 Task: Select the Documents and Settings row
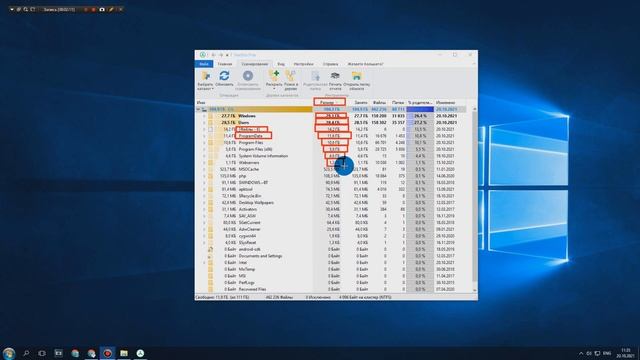click(331, 256)
